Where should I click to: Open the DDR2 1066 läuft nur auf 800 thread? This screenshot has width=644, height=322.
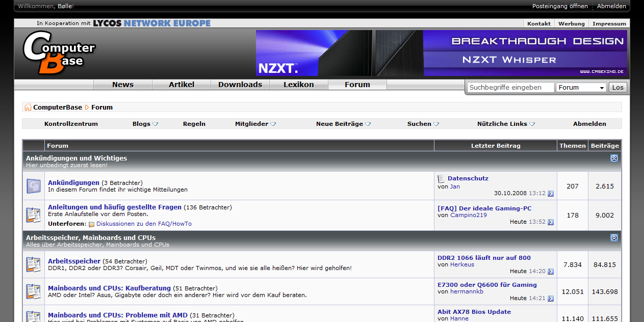pyautogui.click(x=484, y=258)
